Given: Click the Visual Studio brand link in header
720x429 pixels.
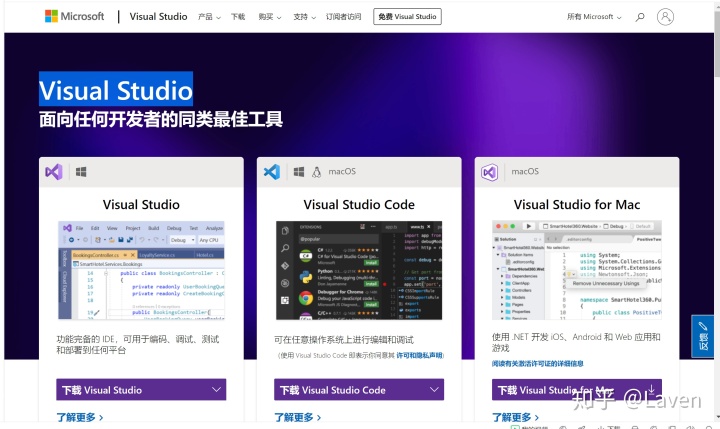Looking at the screenshot, I should (158, 17).
